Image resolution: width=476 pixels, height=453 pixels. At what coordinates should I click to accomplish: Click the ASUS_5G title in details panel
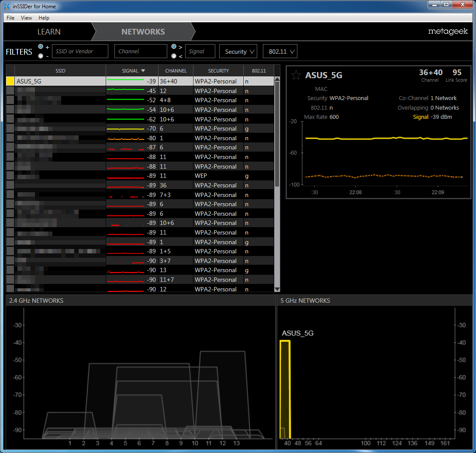click(324, 75)
